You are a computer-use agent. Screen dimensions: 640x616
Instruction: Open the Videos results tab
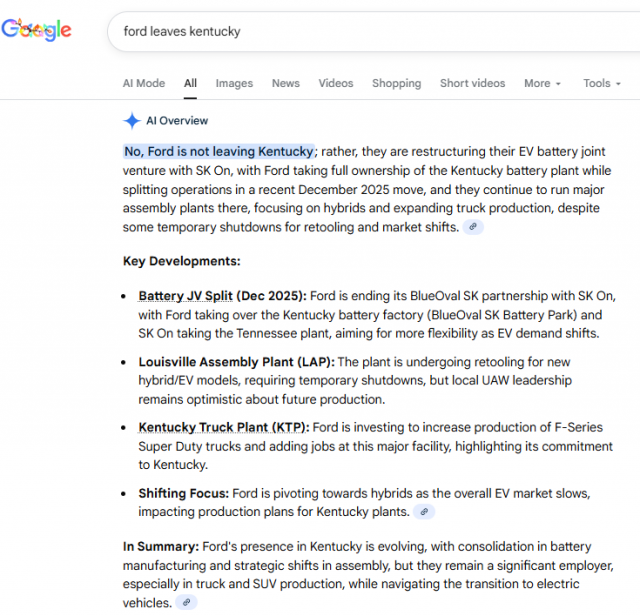336,84
